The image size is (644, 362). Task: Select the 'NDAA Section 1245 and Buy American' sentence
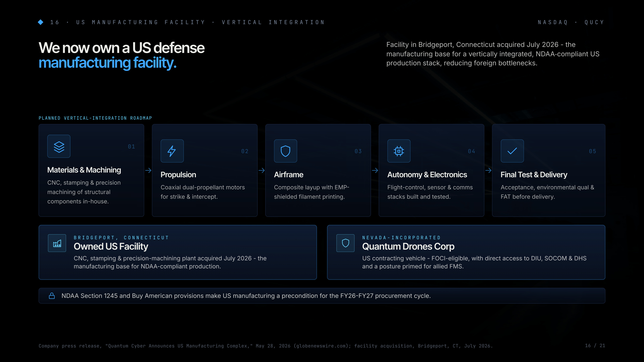(x=246, y=296)
